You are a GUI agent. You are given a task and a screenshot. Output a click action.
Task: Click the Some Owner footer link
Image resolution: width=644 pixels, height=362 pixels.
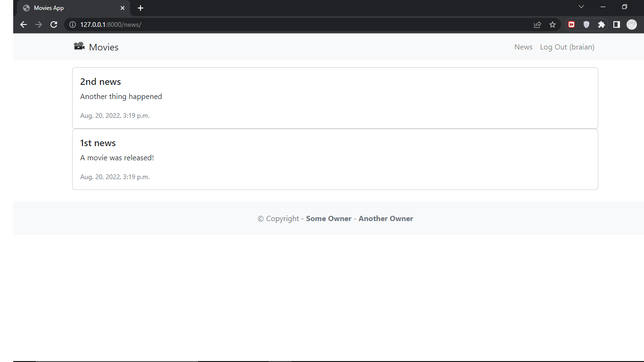click(x=329, y=218)
